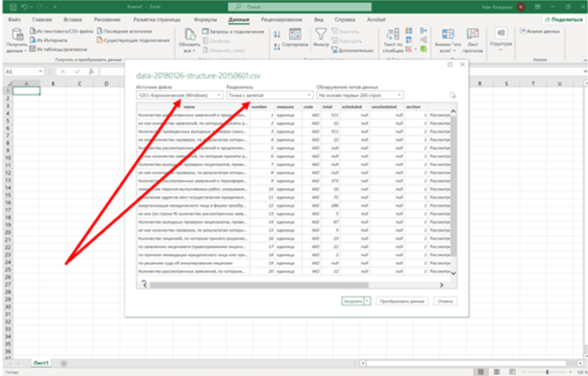The width and height of the screenshot is (588, 376).
Task: Click Дополнительно advanced filter
Action: [352, 50]
